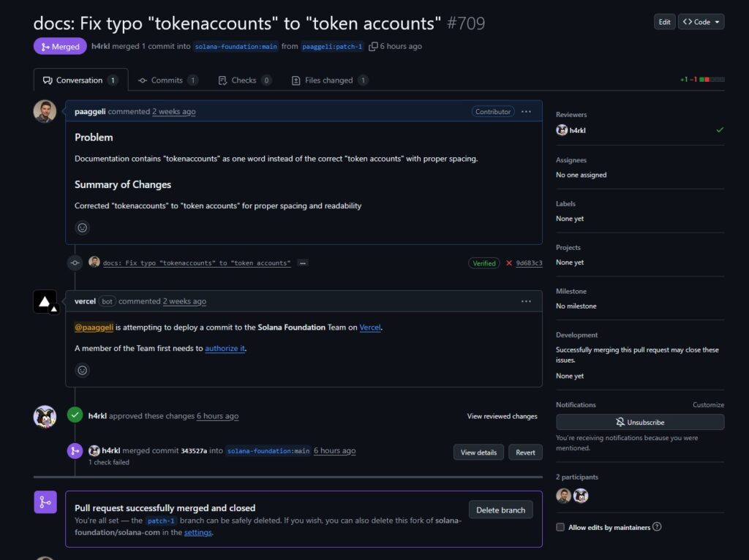
Task: Click the copy branch name icon
Action: 373,47
